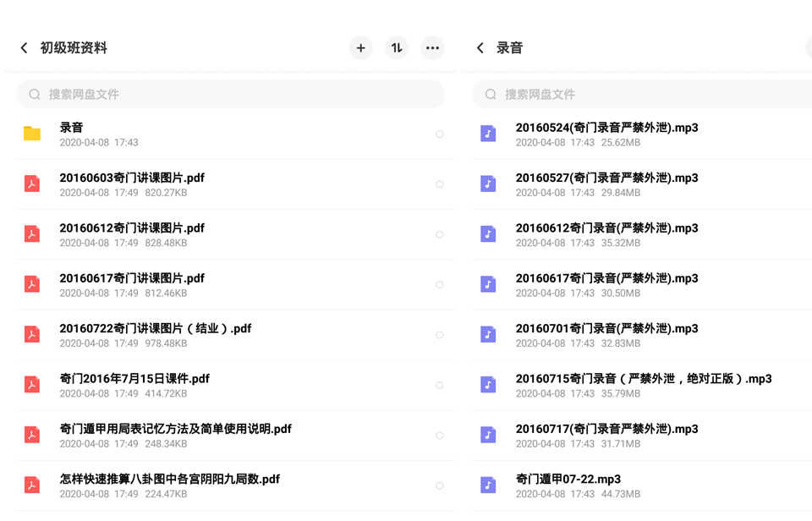Viewport: 812px width, 521px height.
Task: Click PDF icon of 奇门遁甲用局表记忆方法 file
Action: (32, 435)
